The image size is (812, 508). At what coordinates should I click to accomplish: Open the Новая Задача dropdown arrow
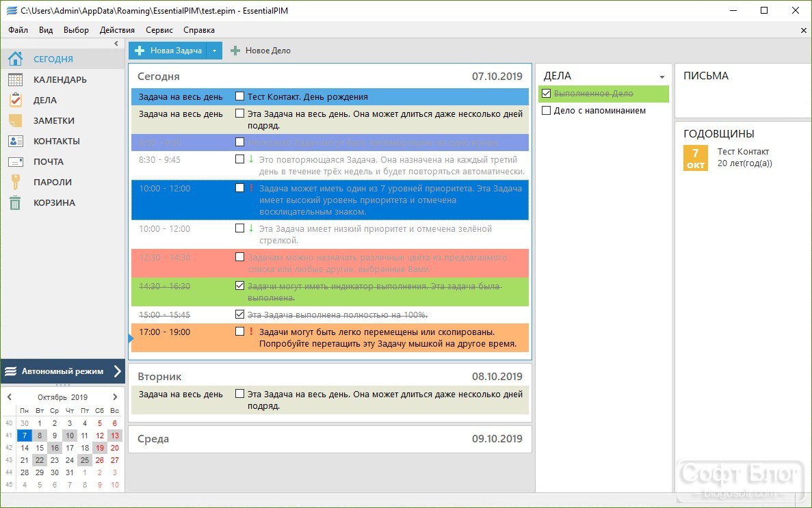[x=214, y=51]
